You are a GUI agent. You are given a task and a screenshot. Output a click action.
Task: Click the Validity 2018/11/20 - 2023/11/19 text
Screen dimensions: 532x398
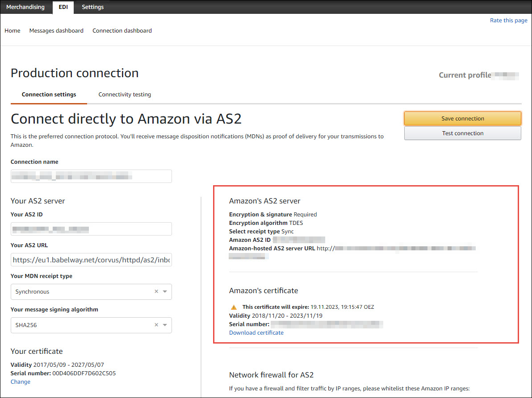point(276,315)
